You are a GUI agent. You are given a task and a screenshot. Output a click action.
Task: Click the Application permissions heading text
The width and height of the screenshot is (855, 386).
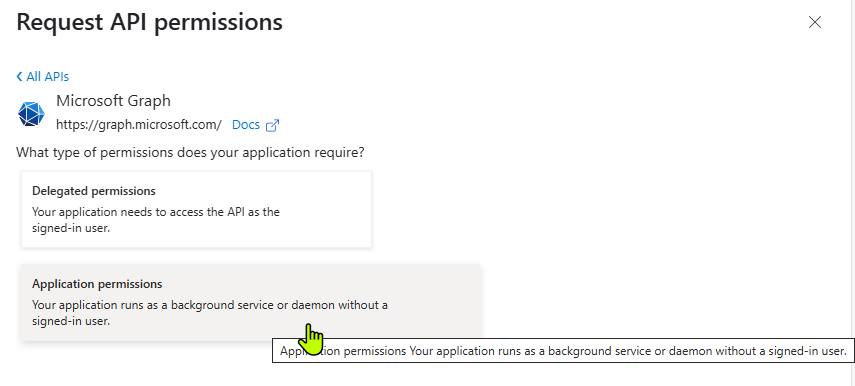pyautogui.click(x=97, y=284)
